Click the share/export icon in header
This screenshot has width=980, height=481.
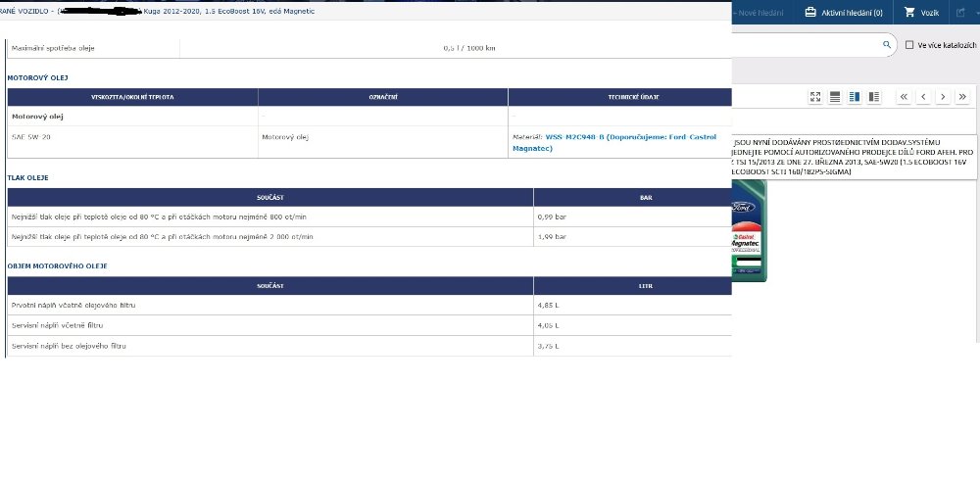tap(959, 13)
